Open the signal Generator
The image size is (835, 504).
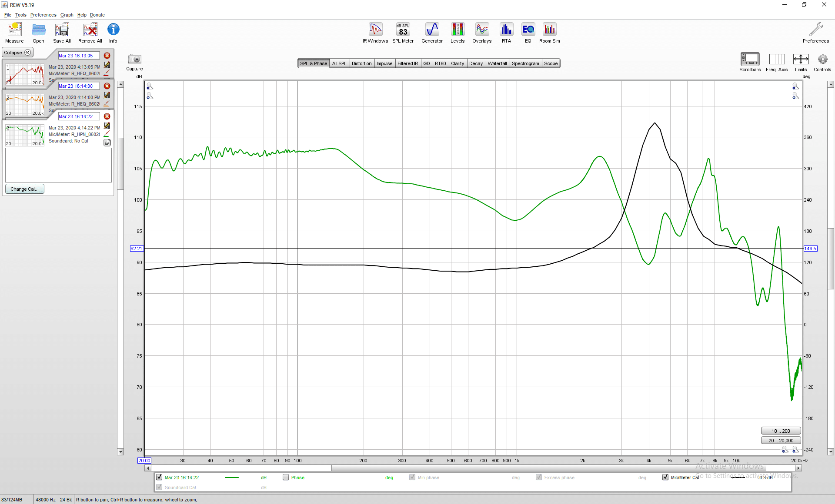tap(432, 33)
